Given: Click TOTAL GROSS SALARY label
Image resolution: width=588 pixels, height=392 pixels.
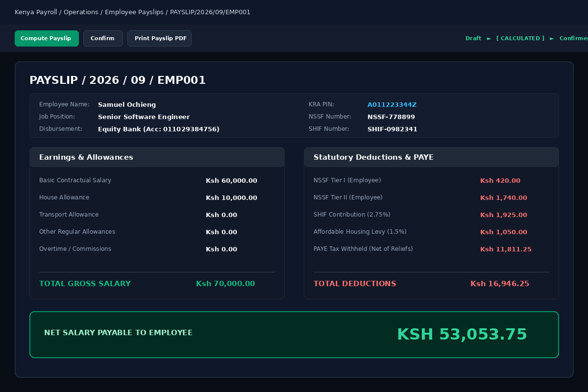Looking at the screenshot, I should 85,284.
